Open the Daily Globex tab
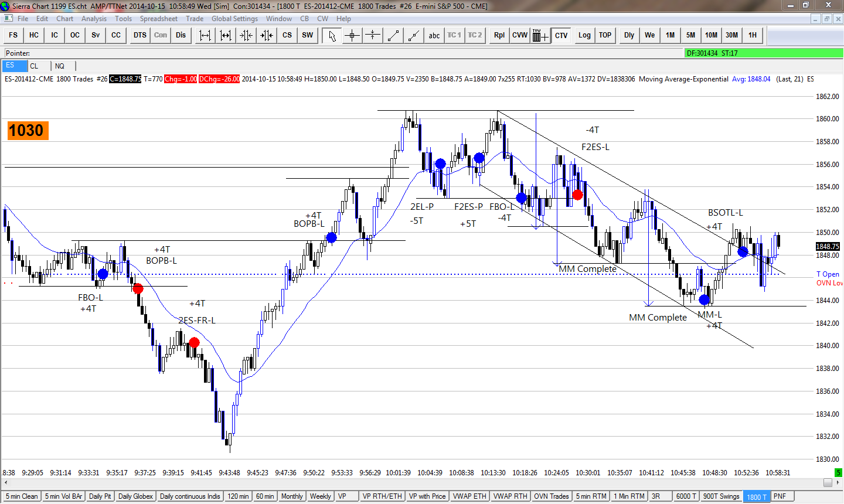Image resolution: width=844 pixels, height=504 pixels. pyautogui.click(x=135, y=496)
